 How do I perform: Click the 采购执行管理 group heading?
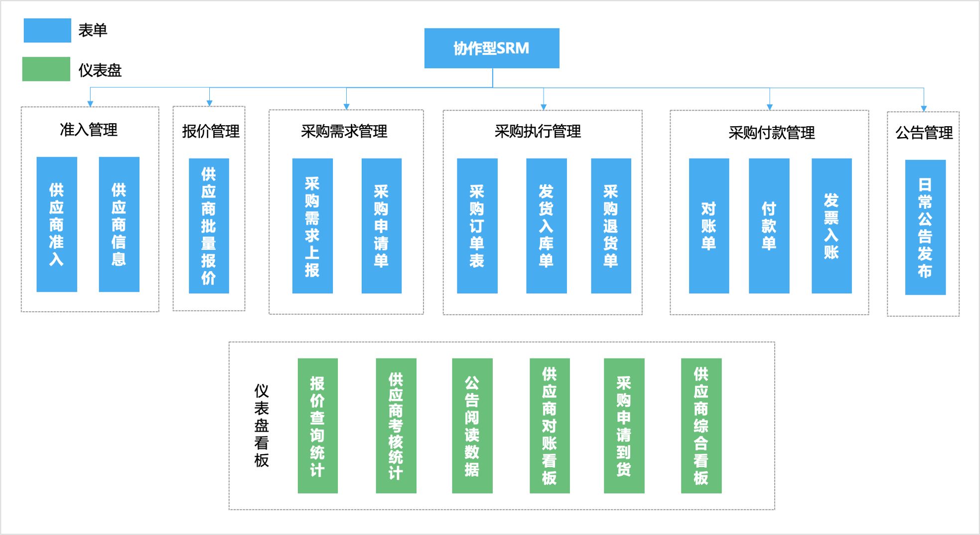tap(538, 131)
